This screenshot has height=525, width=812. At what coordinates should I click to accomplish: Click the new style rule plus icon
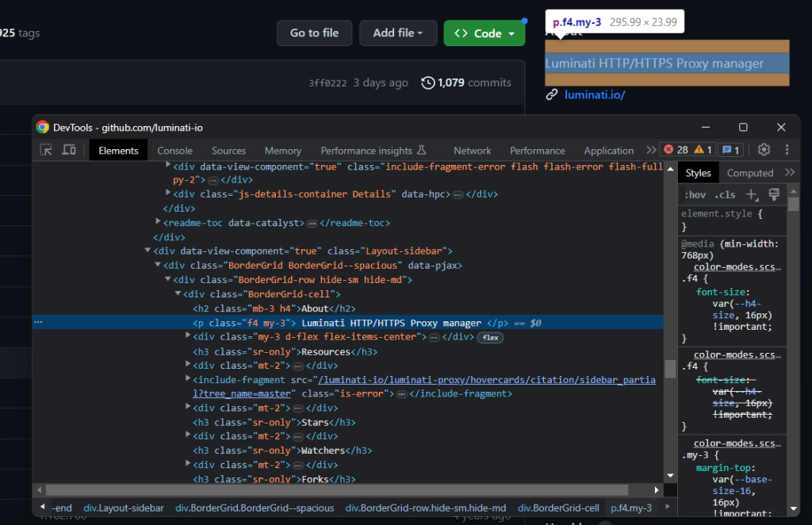752,195
